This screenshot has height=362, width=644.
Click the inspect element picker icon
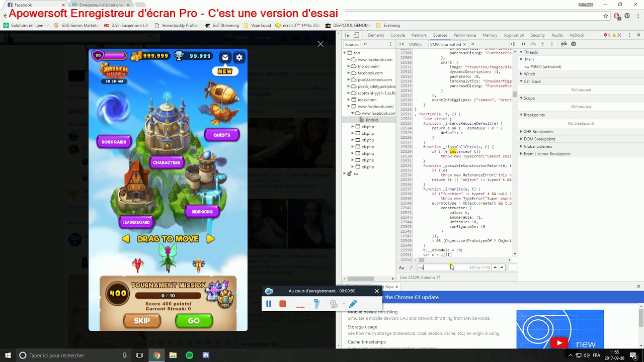[347, 35]
